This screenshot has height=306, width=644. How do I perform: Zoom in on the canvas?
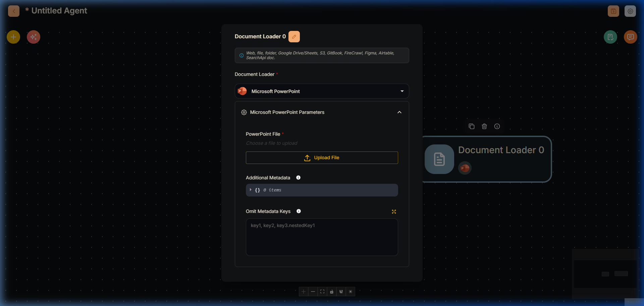304,292
